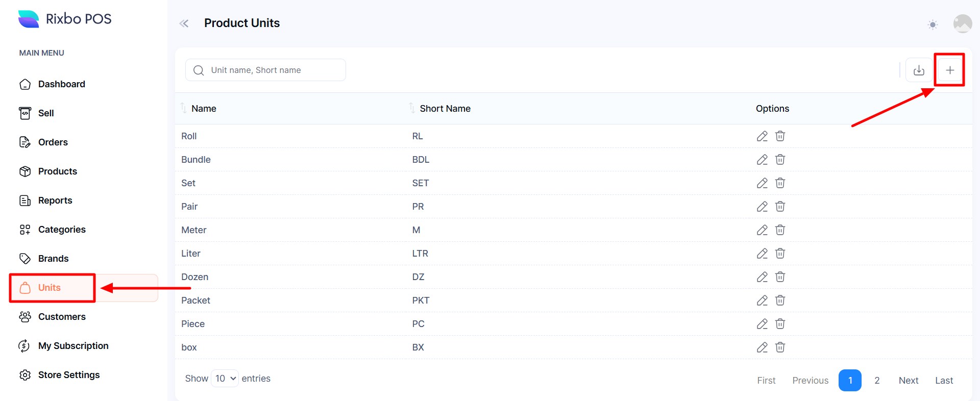
Task: Sort table by Name column
Action: (x=204, y=109)
